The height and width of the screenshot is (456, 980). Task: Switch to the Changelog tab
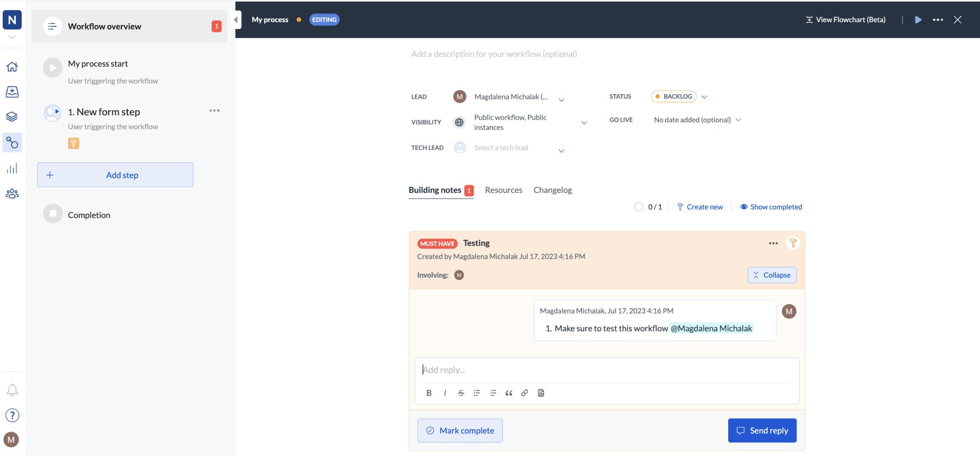click(x=552, y=190)
